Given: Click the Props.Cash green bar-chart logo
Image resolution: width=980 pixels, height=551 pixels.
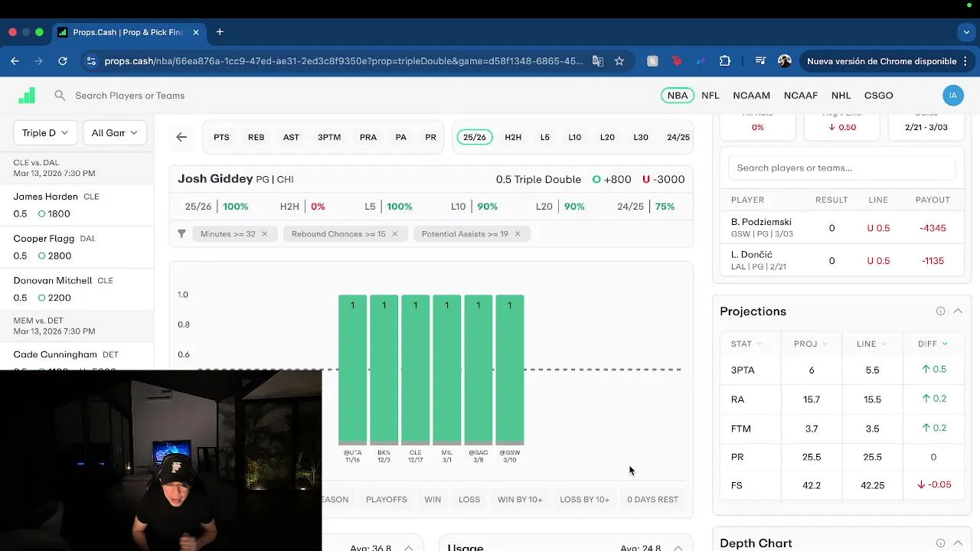Looking at the screenshot, I should pos(27,96).
